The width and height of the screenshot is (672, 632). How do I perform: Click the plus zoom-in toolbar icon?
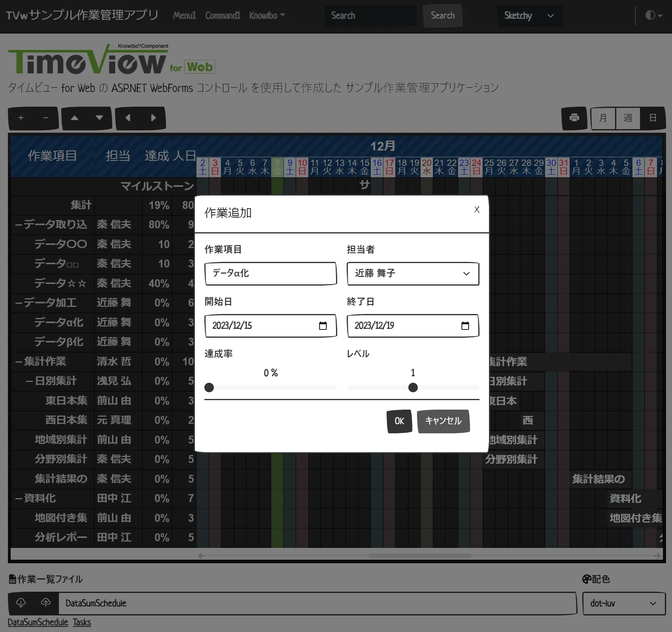click(21, 118)
